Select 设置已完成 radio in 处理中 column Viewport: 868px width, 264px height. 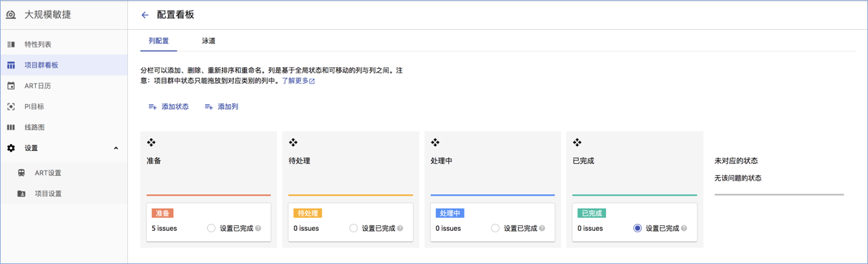(x=496, y=228)
